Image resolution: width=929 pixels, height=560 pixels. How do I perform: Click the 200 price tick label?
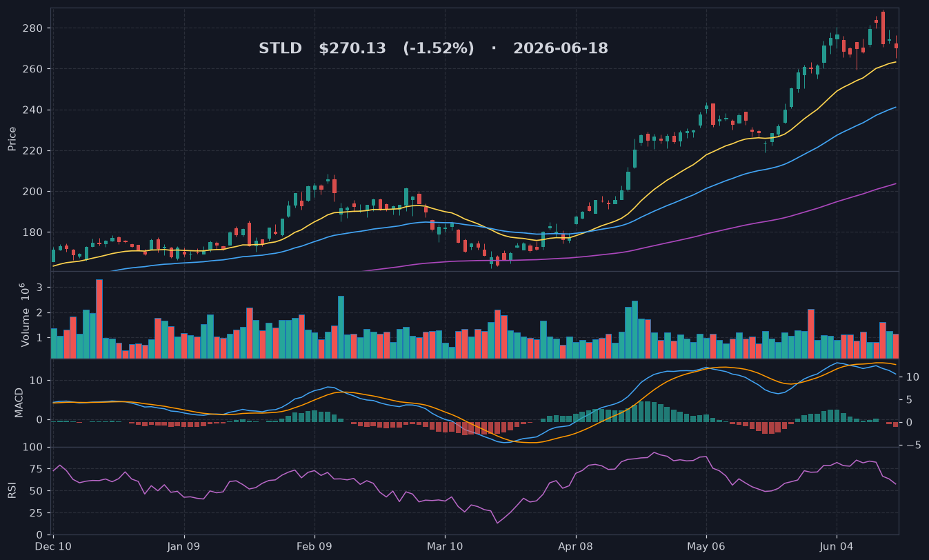pos(34,192)
